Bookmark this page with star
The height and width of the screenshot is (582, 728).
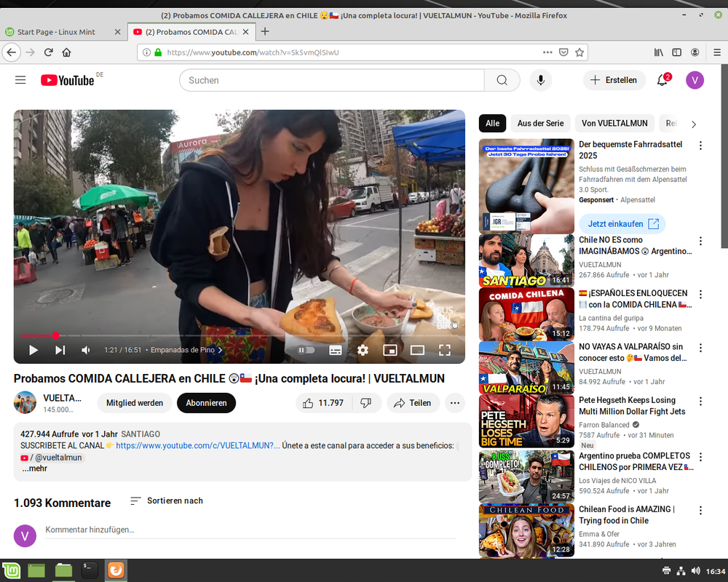tap(579, 52)
